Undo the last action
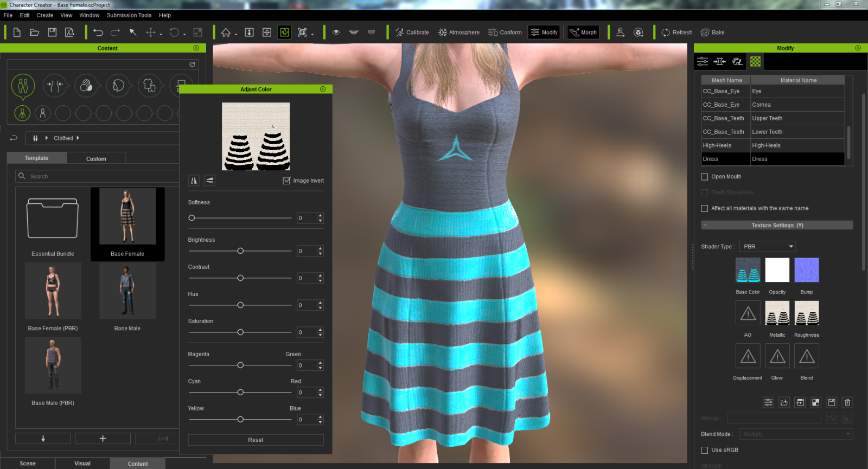The height and width of the screenshot is (469, 868). [98, 33]
